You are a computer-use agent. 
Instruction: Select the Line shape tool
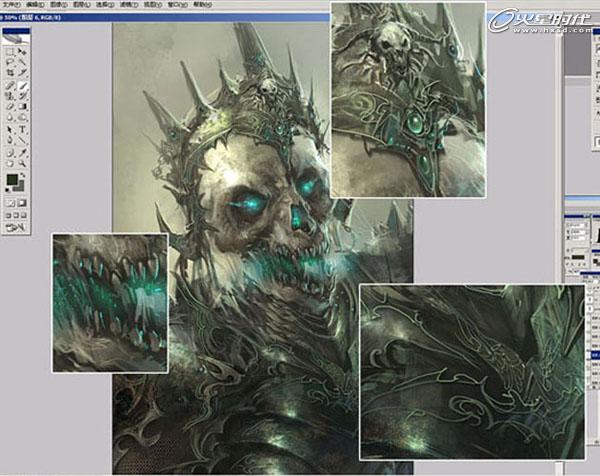click(x=22, y=140)
